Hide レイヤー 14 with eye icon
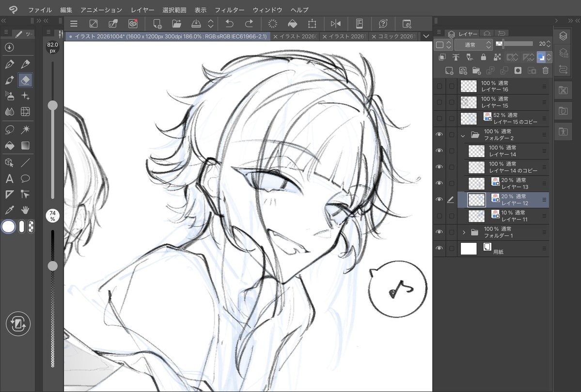 439,151
